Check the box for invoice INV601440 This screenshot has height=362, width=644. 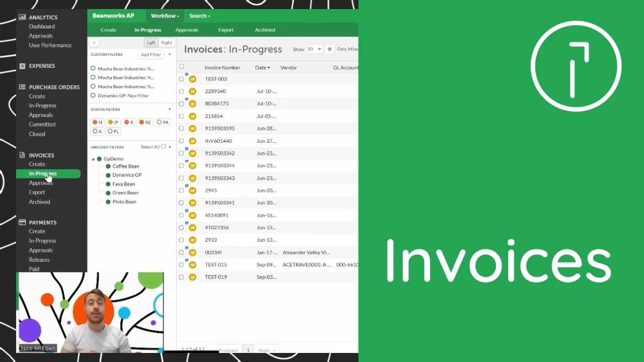181,141
